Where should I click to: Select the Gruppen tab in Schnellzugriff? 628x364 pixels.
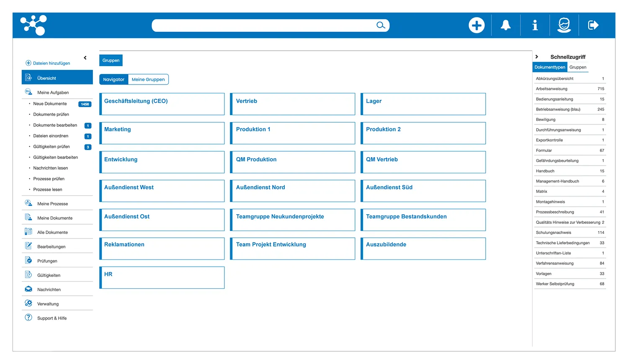click(578, 67)
